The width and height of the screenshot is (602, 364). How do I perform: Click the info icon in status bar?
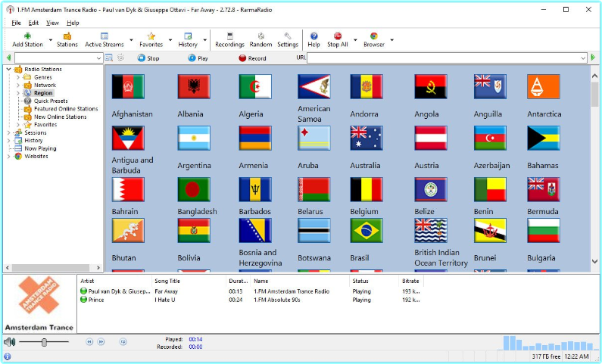click(x=8, y=356)
